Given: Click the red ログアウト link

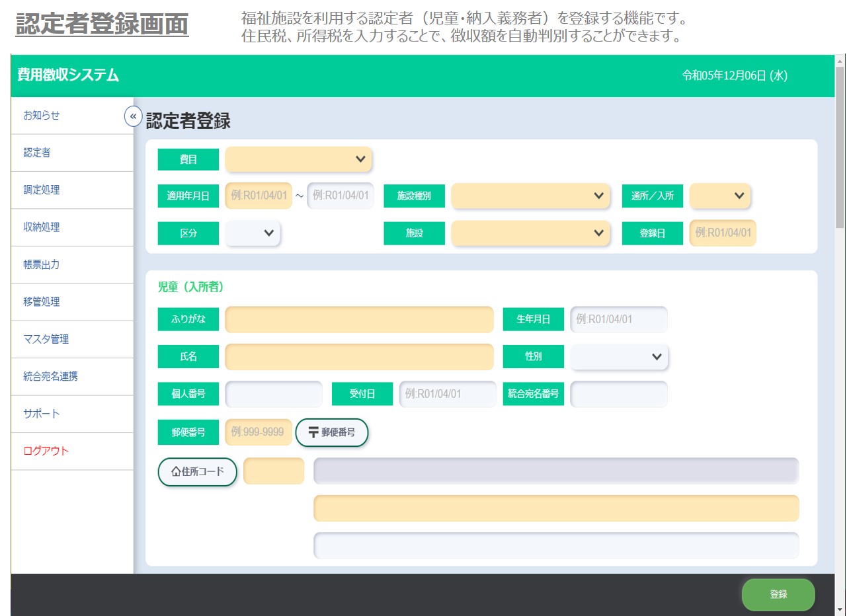Looking at the screenshot, I should [46, 451].
